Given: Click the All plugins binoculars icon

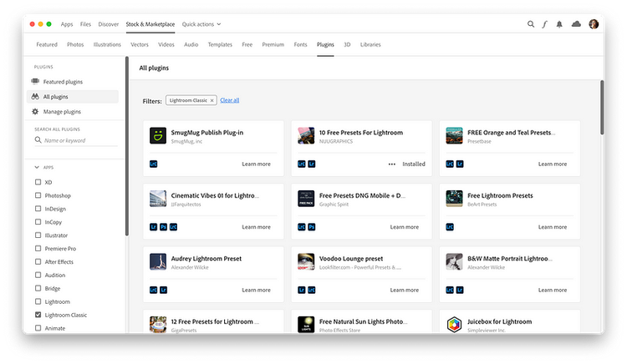Looking at the screenshot, I should click(x=35, y=97).
